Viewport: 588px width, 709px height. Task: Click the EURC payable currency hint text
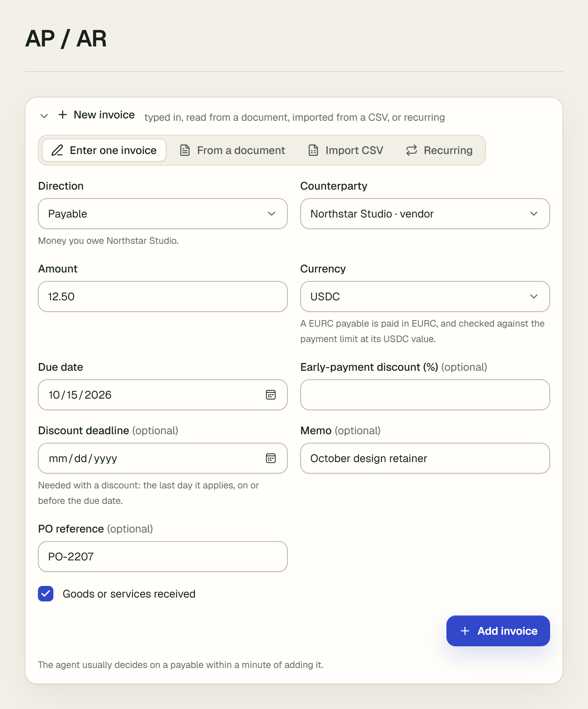pos(422,331)
